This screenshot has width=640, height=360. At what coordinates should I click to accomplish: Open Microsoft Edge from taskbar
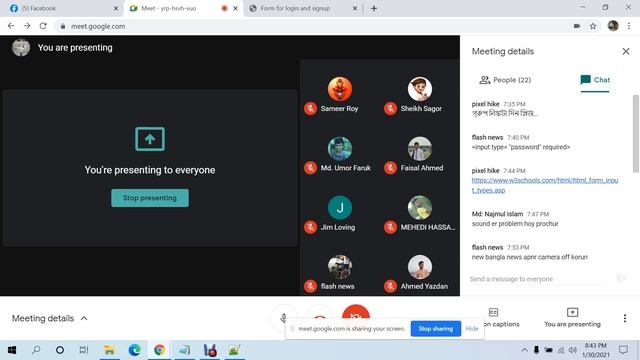pyautogui.click(x=134, y=350)
